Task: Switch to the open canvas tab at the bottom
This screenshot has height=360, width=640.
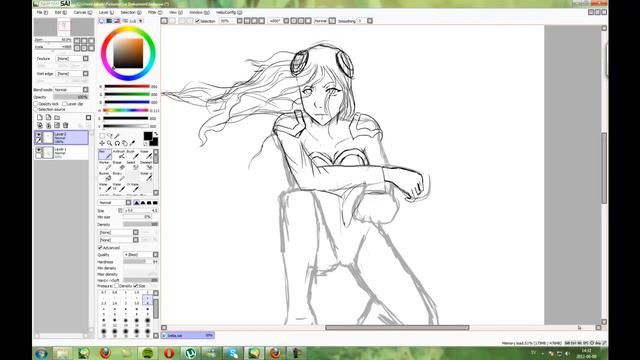Action: (188, 336)
